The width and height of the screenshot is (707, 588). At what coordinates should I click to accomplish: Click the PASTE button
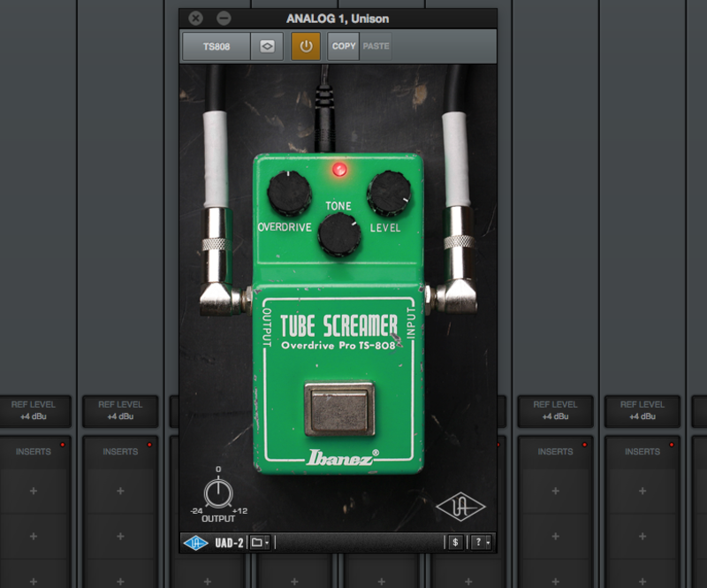[x=376, y=46]
